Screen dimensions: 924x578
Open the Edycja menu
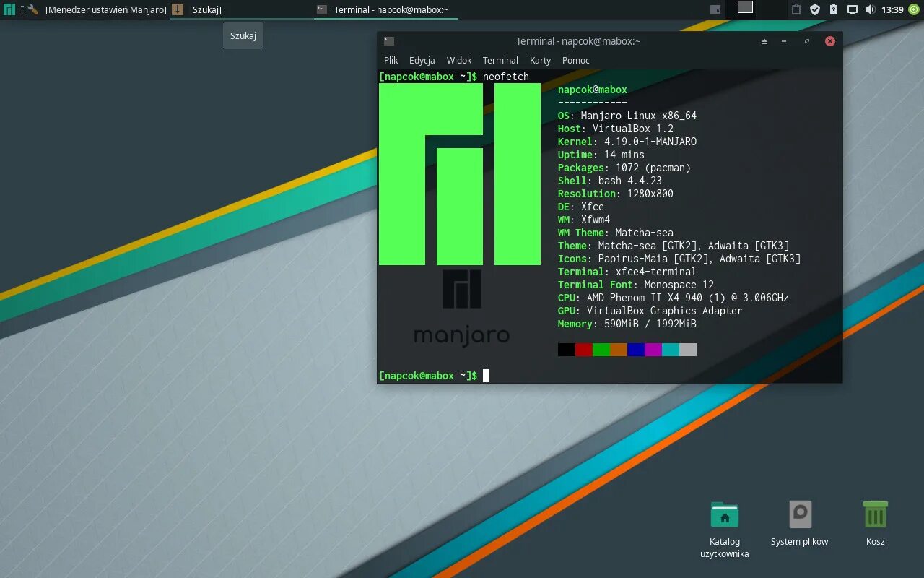pyautogui.click(x=422, y=60)
